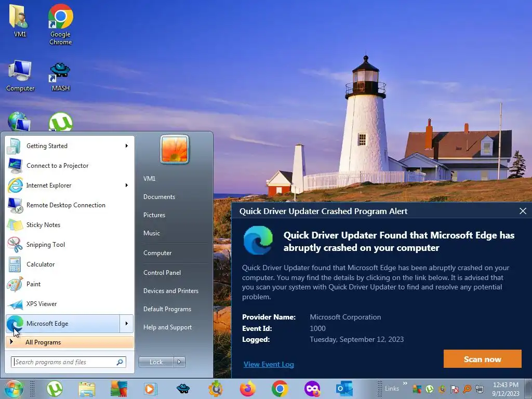The image size is (532, 399).
Task: Click the Links toolbar label in the taskbar
Action: point(392,389)
